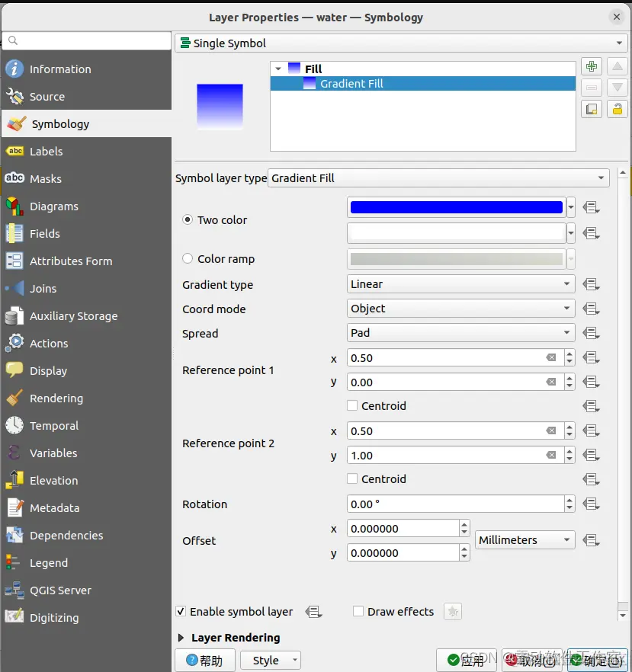Click the blue first gradient color swatch
This screenshot has width=632, height=672.
point(456,207)
